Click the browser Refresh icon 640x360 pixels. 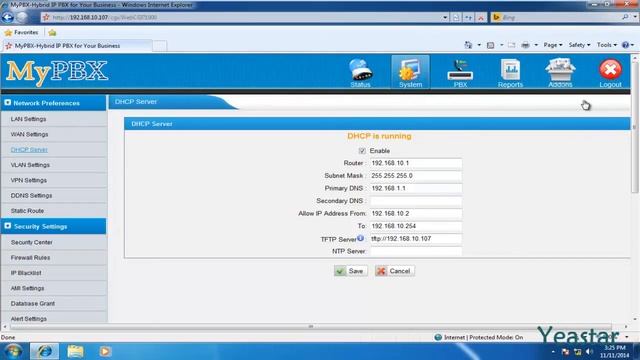coord(469,18)
